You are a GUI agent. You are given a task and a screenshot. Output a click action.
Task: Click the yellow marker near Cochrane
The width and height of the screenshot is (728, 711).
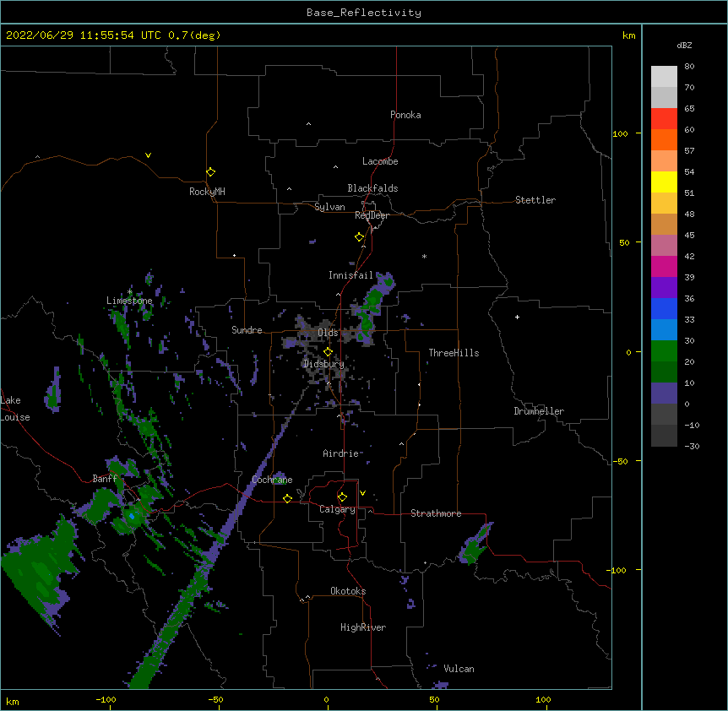(x=287, y=498)
